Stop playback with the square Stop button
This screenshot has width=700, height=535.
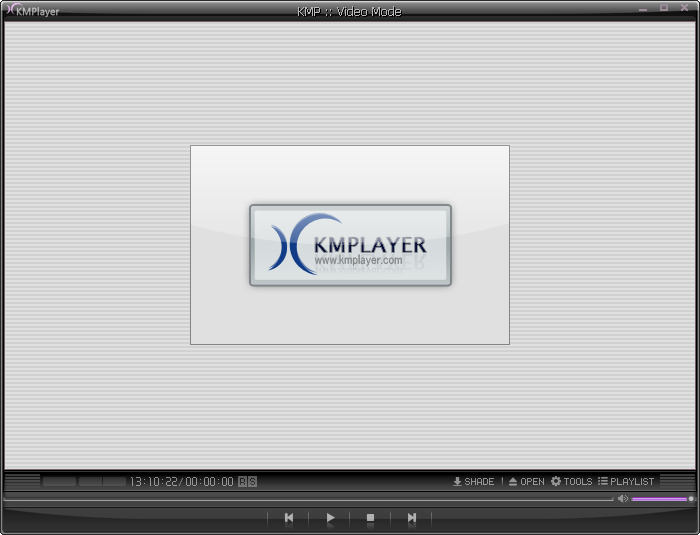point(370,518)
